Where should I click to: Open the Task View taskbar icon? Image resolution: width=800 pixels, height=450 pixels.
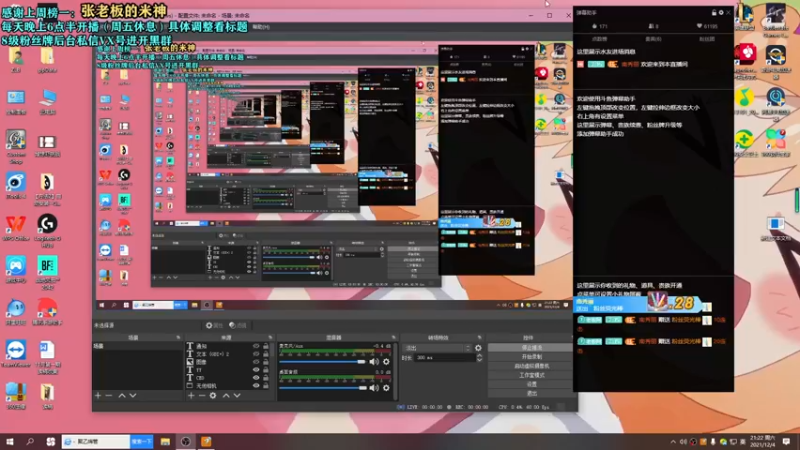[51, 442]
